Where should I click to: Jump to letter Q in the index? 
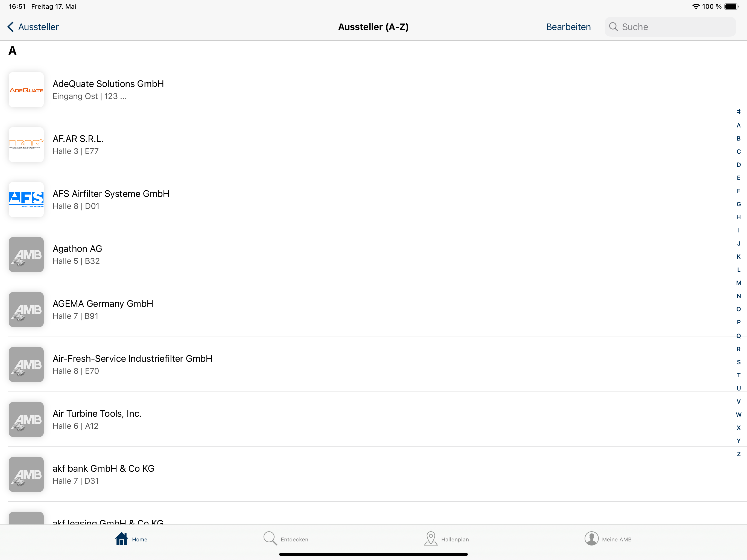click(739, 336)
